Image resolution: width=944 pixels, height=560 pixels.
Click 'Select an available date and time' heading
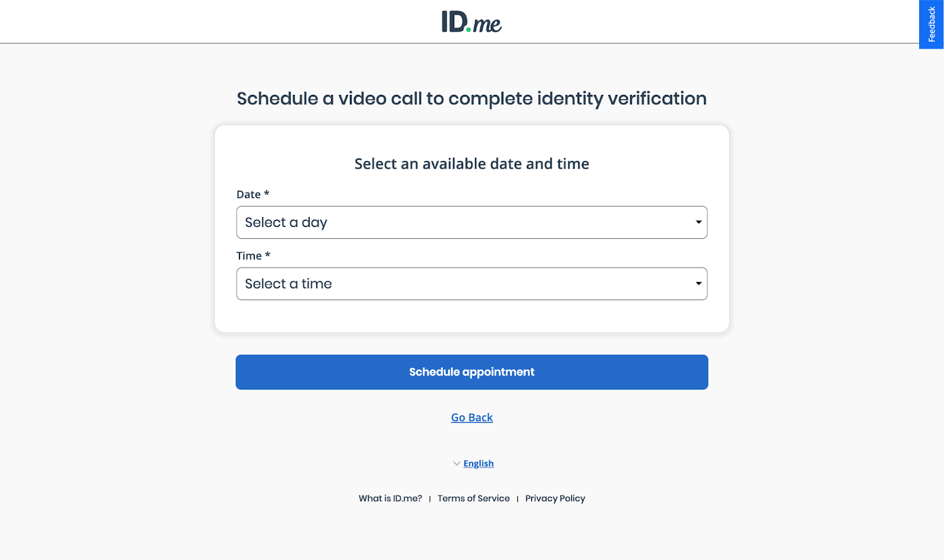tap(471, 164)
